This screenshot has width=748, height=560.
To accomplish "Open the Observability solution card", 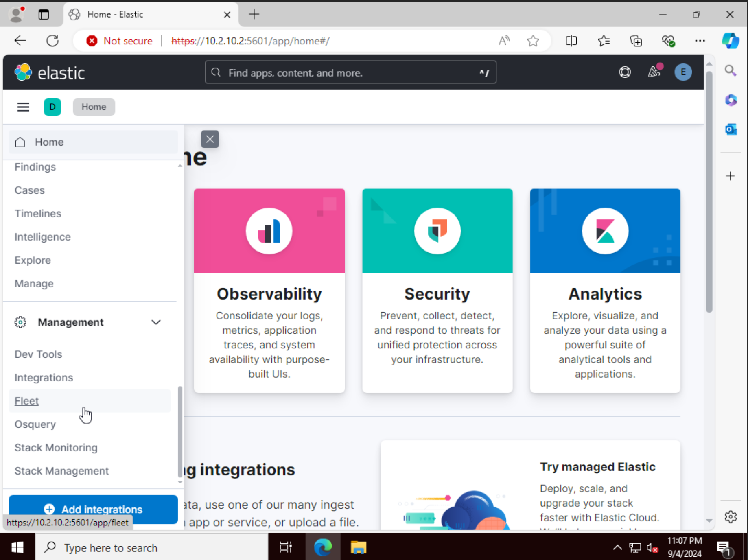I will pos(269,291).
